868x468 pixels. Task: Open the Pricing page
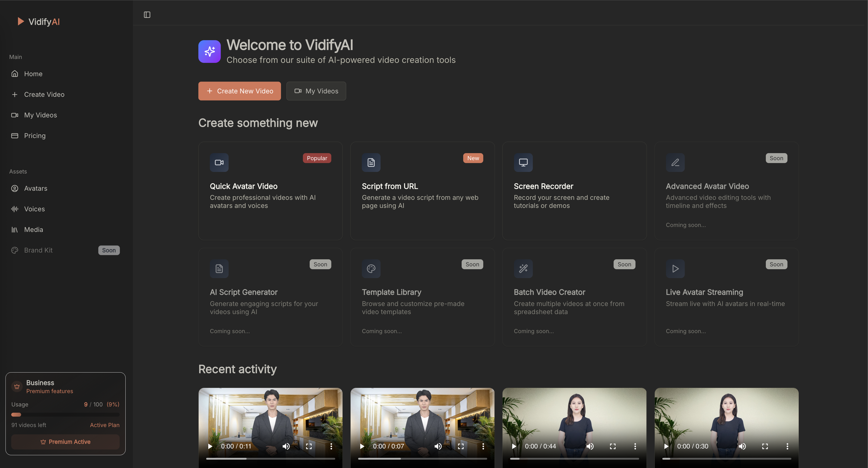coord(34,136)
